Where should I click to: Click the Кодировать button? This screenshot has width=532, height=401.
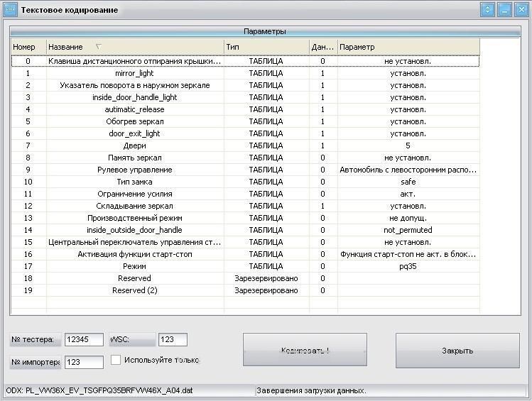[305, 350]
